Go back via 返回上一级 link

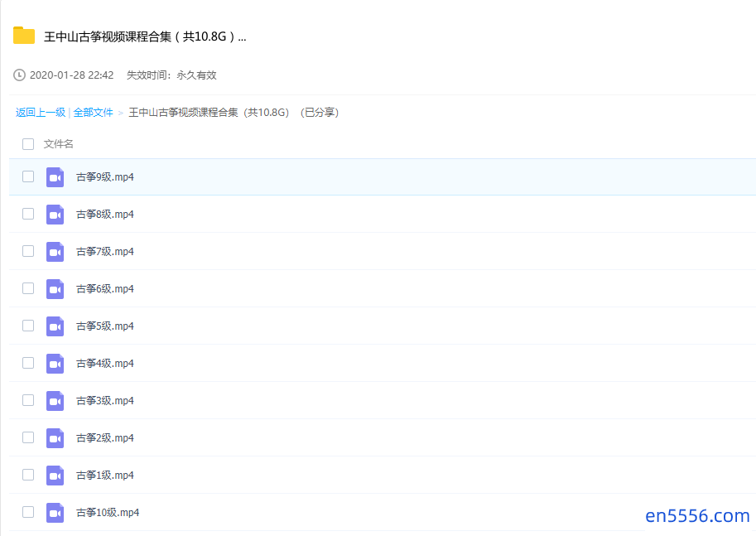pos(41,113)
